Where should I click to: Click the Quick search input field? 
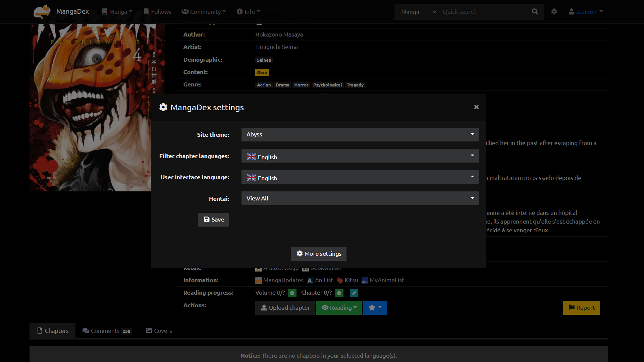tap(483, 12)
